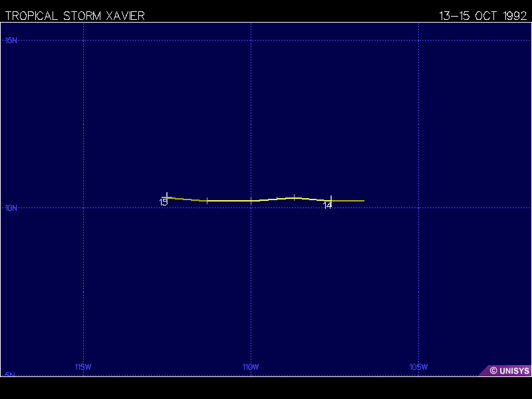Click grid intersection of 15N and 105W

click(x=418, y=41)
